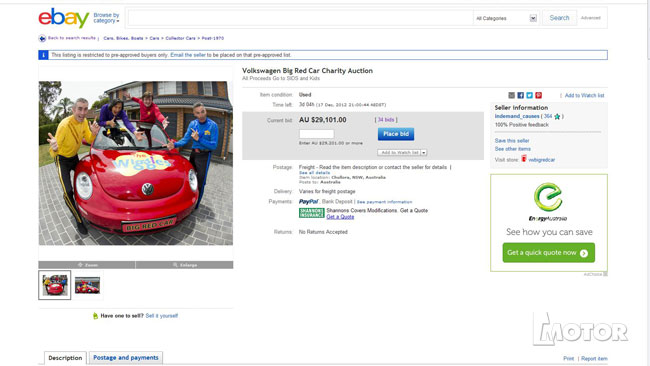Click Email the seller link
The width and height of the screenshot is (650, 366).
[x=188, y=55]
